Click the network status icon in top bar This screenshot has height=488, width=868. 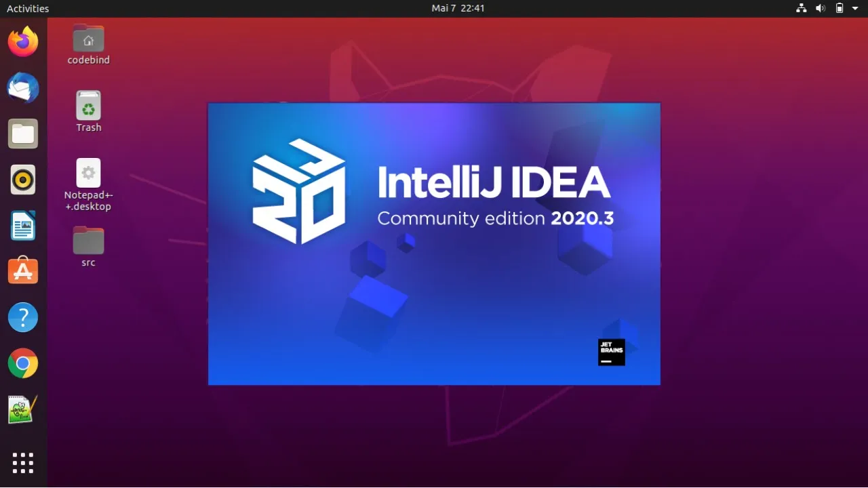(x=802, y=9)
